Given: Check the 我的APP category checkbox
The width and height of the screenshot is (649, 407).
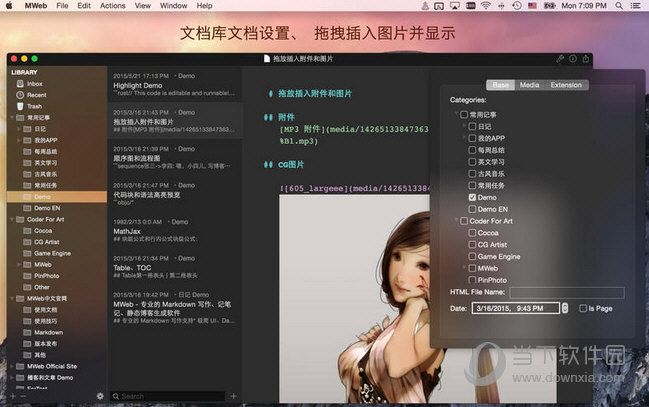Looking at the screenshot, I should 472,138.
